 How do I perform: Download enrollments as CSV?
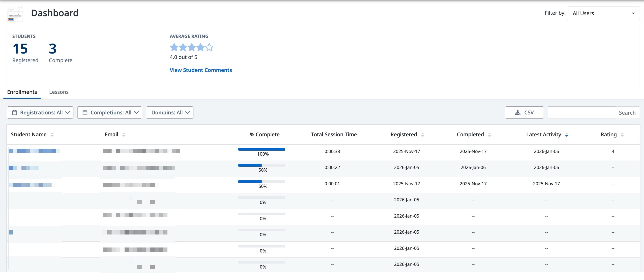[x=524, y=113]
